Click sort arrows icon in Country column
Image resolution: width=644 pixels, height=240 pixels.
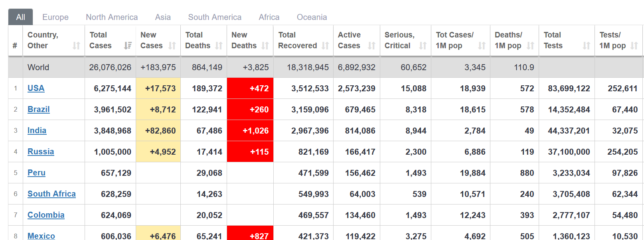[x=76, y=46]
